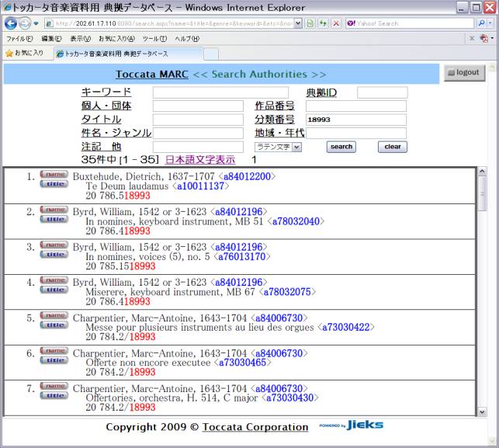Click the お気に入り favorites star button
The width and height of the screenshot is (499, 448).
(x=25, y=53)
